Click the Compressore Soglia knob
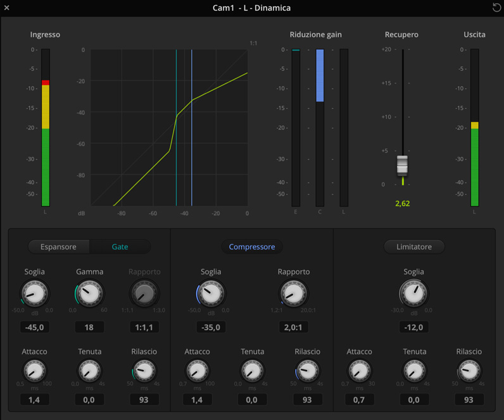 [x=211, y=293]
